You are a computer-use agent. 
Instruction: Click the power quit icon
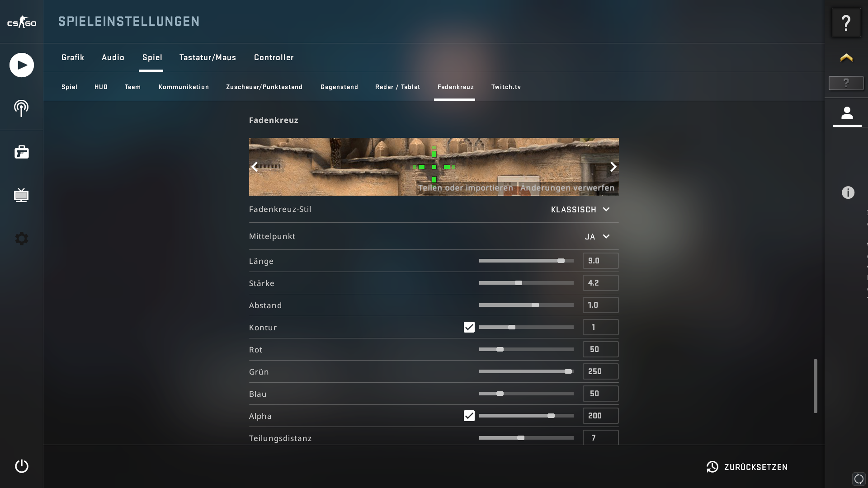[x=21, y=466]
